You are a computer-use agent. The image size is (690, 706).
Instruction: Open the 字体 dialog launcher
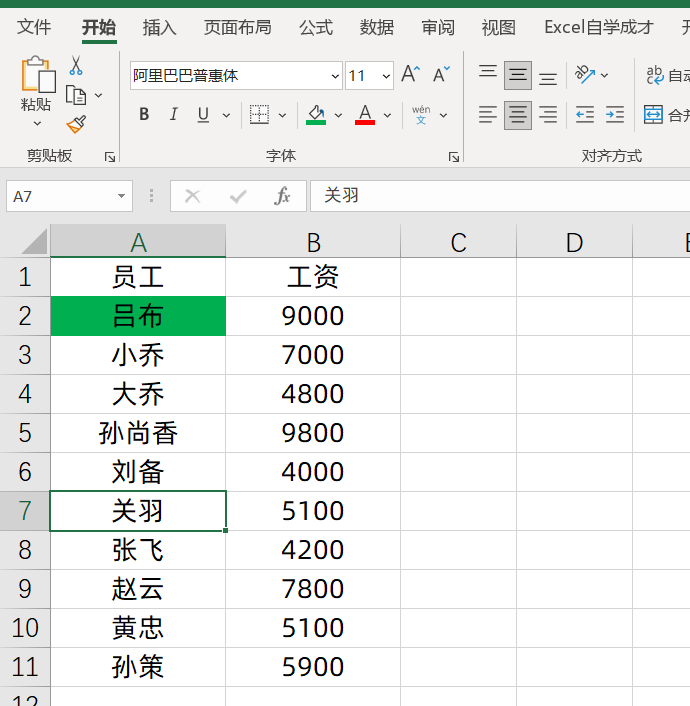[x=454, y=157]
